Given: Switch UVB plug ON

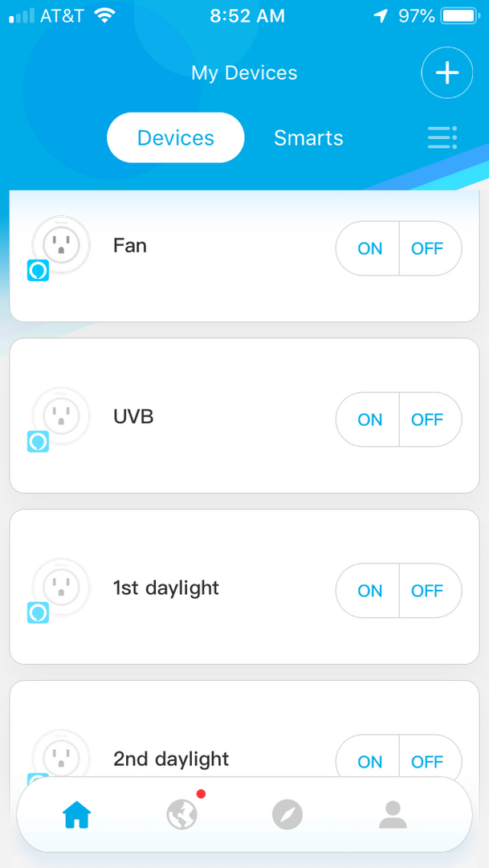Looking at the screenshot, I should point(369,420).
